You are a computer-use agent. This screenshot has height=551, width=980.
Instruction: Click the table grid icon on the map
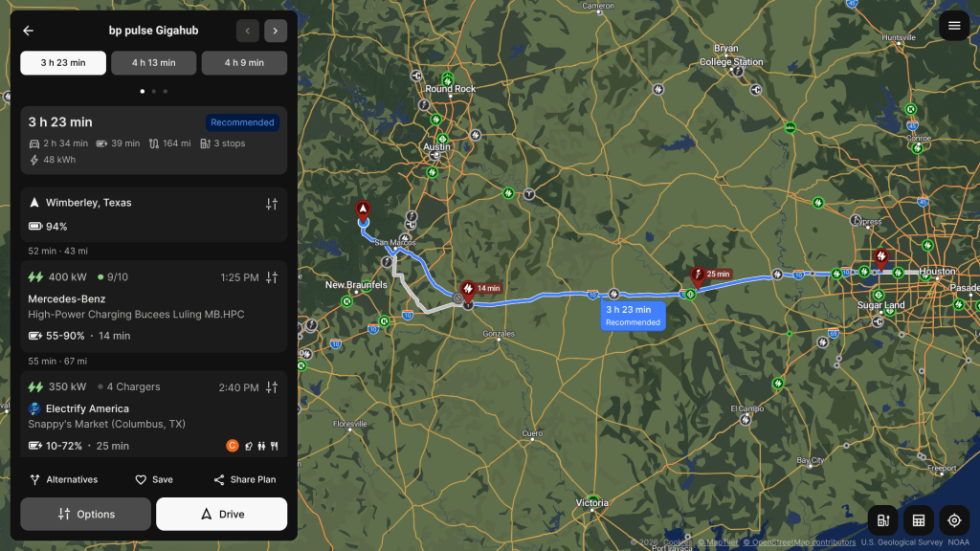(x=919, y=520)
